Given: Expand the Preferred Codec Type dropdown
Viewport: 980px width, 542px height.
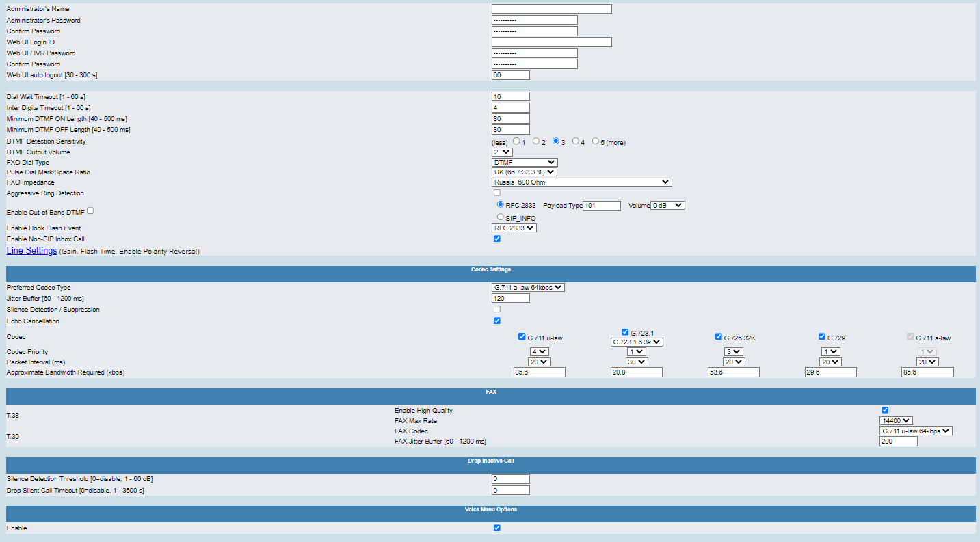Looking at the screenshot, I should [x=528, y=288].
